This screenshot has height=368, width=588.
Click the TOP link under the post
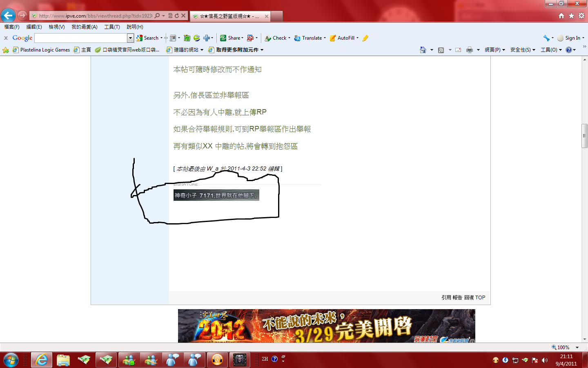pyautogui.click(x=480, y=298)
